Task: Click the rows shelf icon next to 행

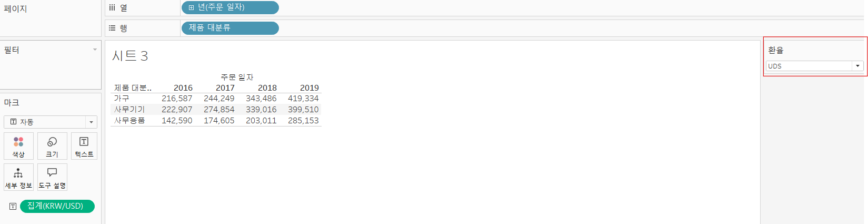Action: coord(112,28)
